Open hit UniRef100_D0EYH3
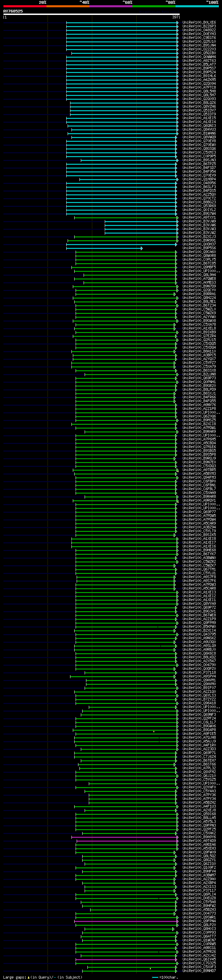 click(199, 34)
